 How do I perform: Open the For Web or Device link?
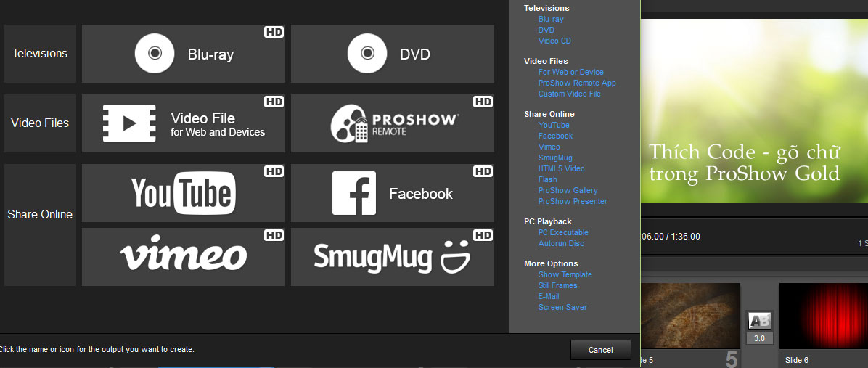570,72
